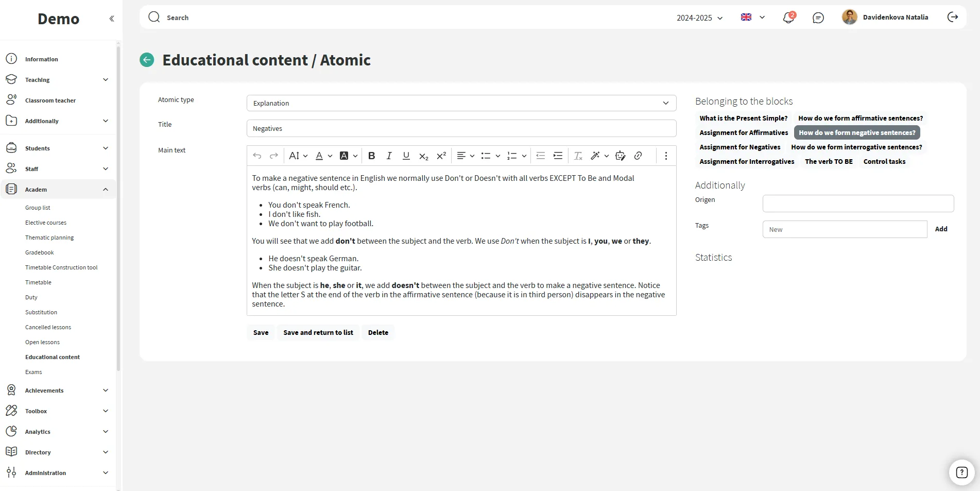Insert a link using the link icon
The image size is (980, 491).
pos(638,156)
